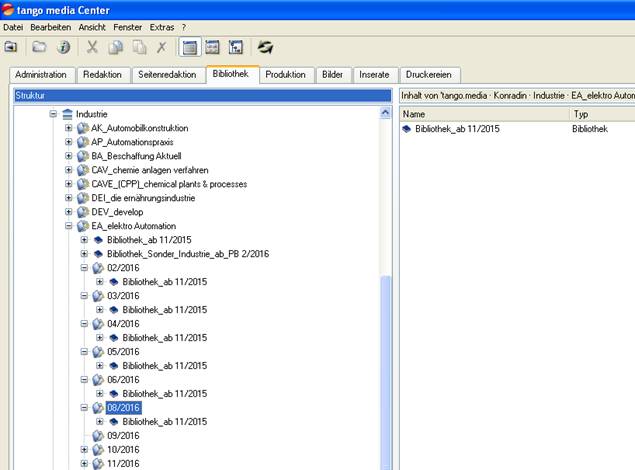Click the info icon in toolbar

[x=63, y=47]
